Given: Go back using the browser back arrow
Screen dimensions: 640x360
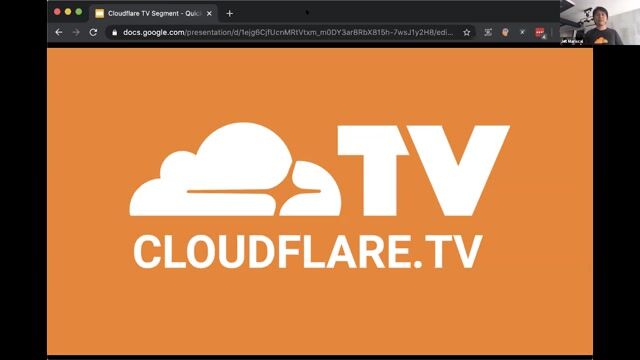Looking at the screenshot, I should pyautogui.click(x=59, y=32).
